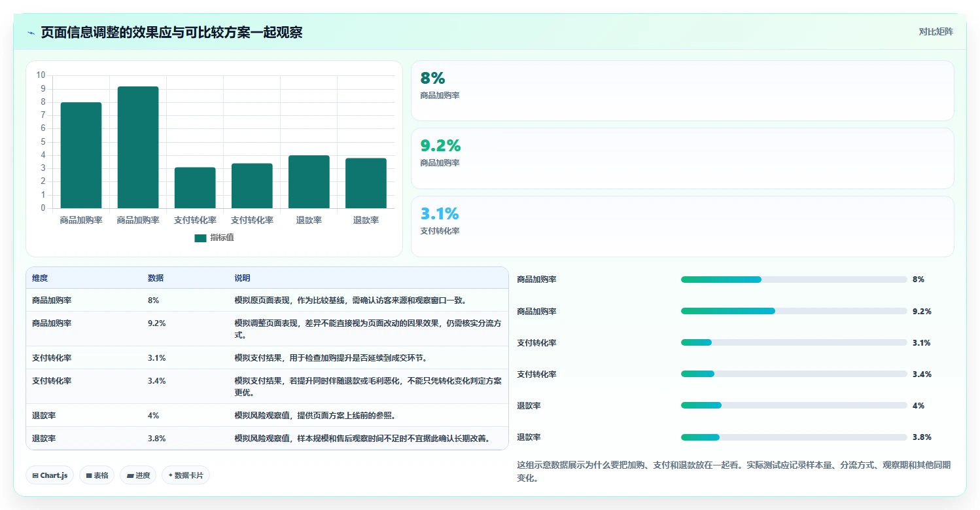The width and height of the screenshot is (980, 510).
Task: Click the progress bar showing 3.4%
Action: [x=794, y=374]
